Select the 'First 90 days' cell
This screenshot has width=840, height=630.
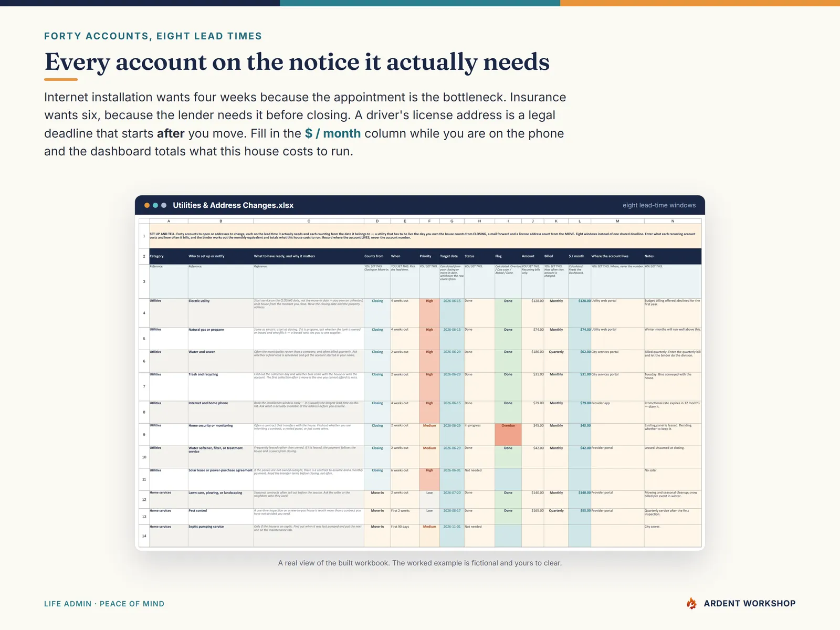click(405, 536)
